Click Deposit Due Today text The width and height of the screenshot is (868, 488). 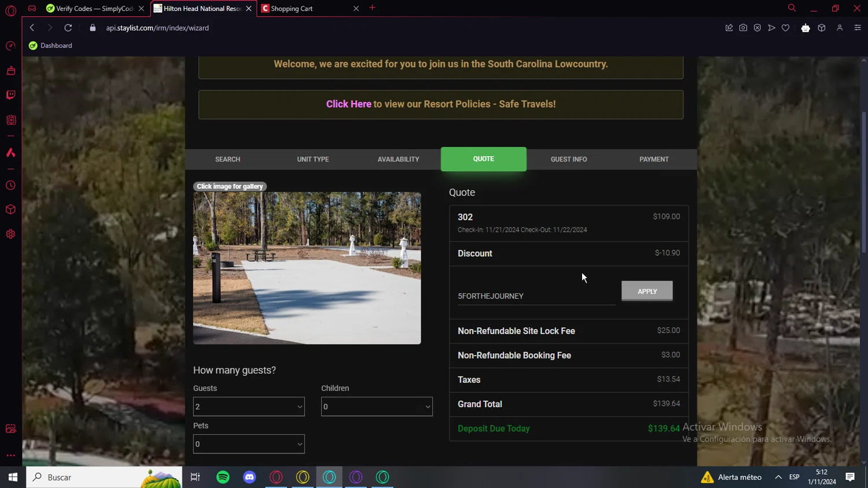tap(494, 428)
